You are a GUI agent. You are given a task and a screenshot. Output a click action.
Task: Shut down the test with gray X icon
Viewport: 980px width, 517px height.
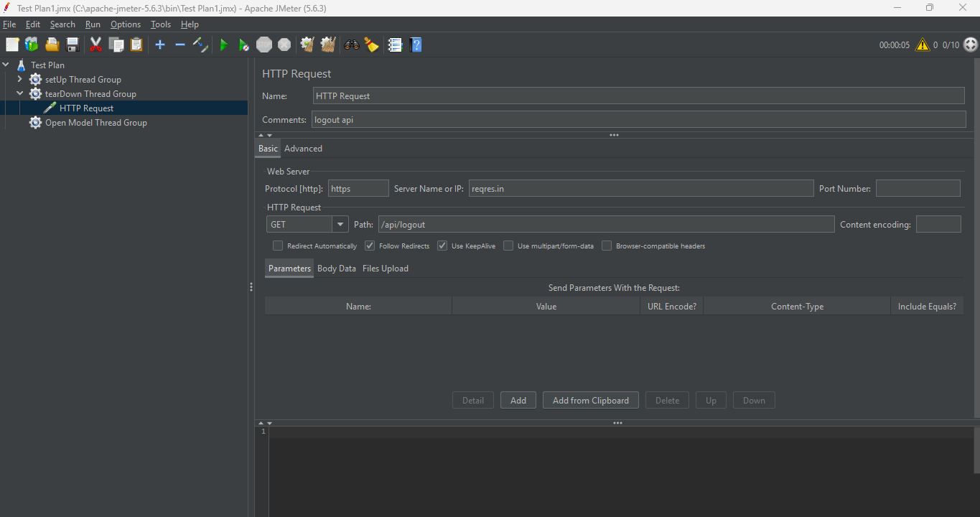click(x=284, y=45)
